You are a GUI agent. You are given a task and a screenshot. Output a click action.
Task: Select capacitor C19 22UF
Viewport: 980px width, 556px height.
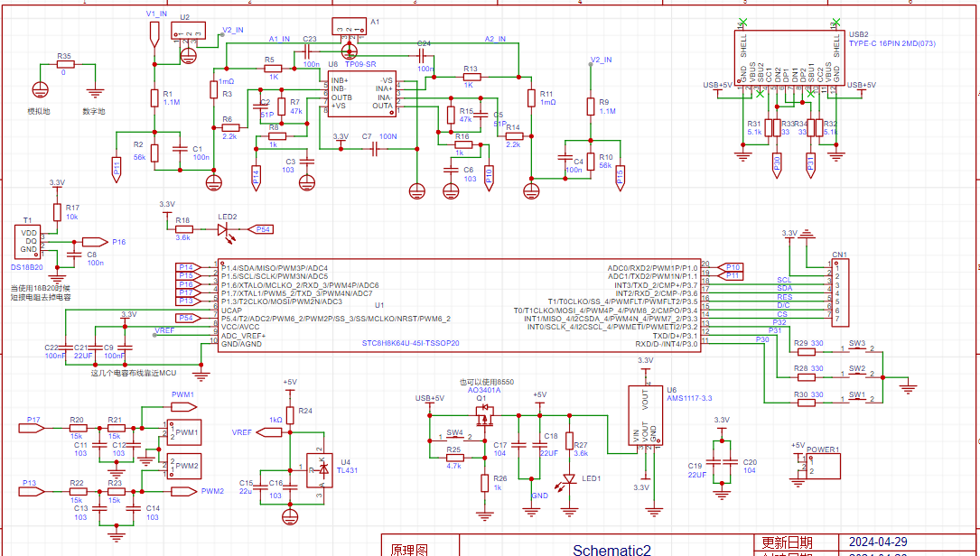714,462
